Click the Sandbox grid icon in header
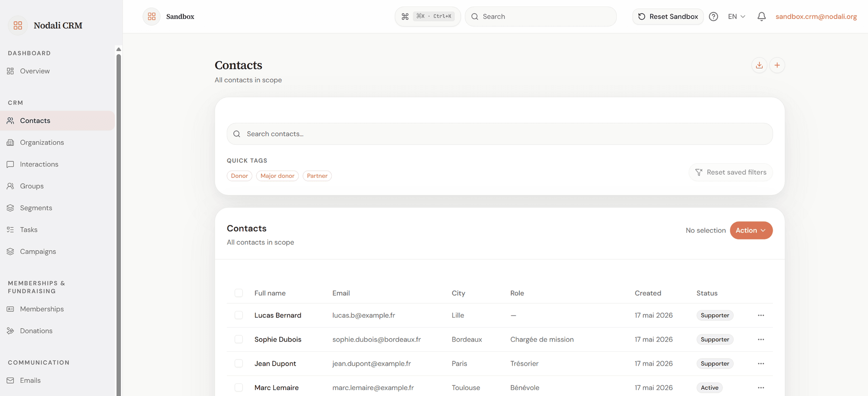Viewport: 868px width, 396px height. click(151, 16)
